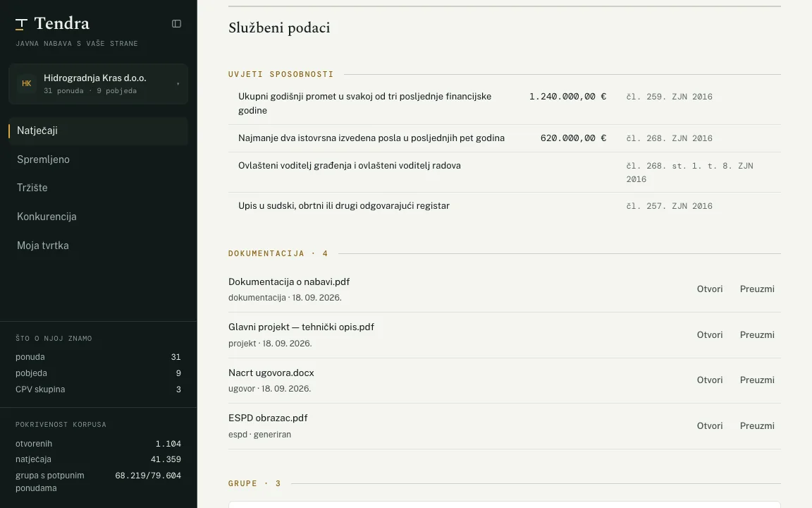Click the Najmanje dva istovrsna posla condition
Screen dimensions: 812x508
click(x=505, y=138)
